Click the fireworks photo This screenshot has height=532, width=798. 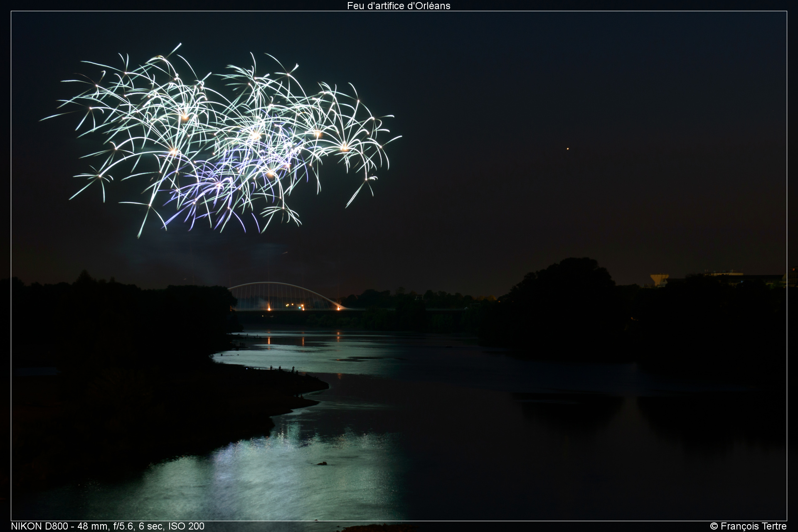click(x=399, y=266)
